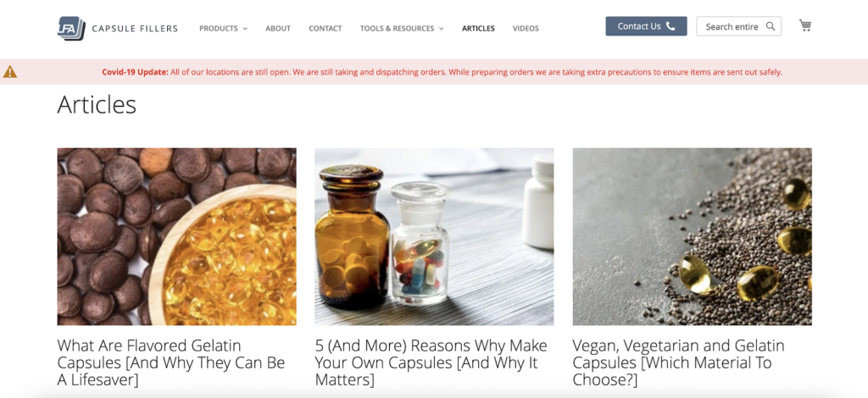Open the Videos nav link

(x=526, y=28)
